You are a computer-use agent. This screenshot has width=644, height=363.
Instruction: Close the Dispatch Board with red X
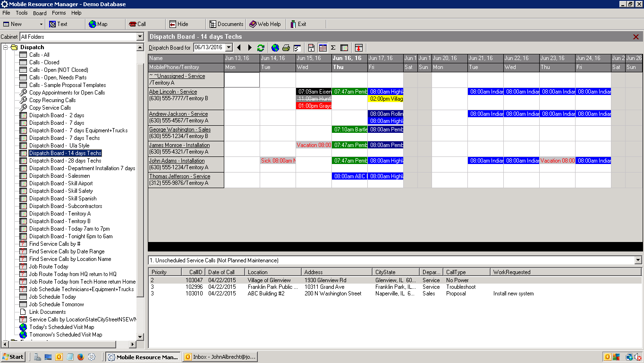[636, 37]
